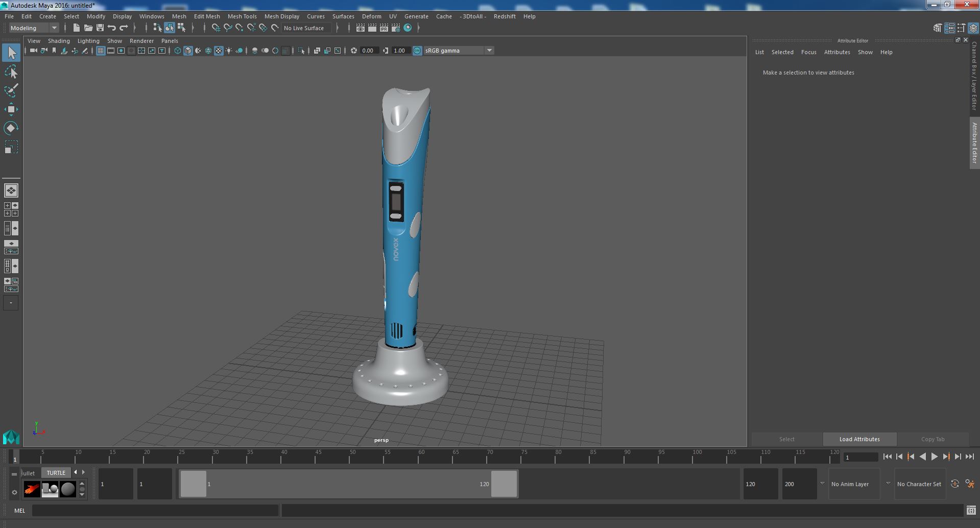This screenshot has height=528, width=980.
Task: Open the vertical Attribute Editor side tab
Action: click(974, 143)
